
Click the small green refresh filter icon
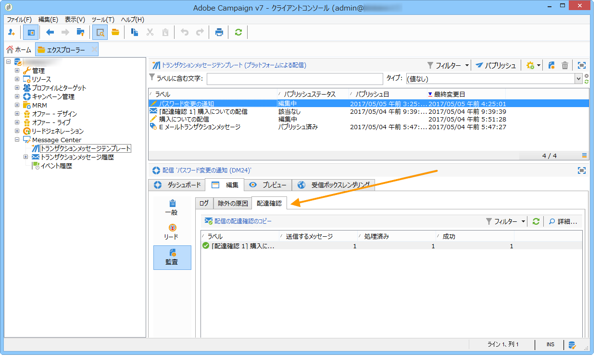587,82
